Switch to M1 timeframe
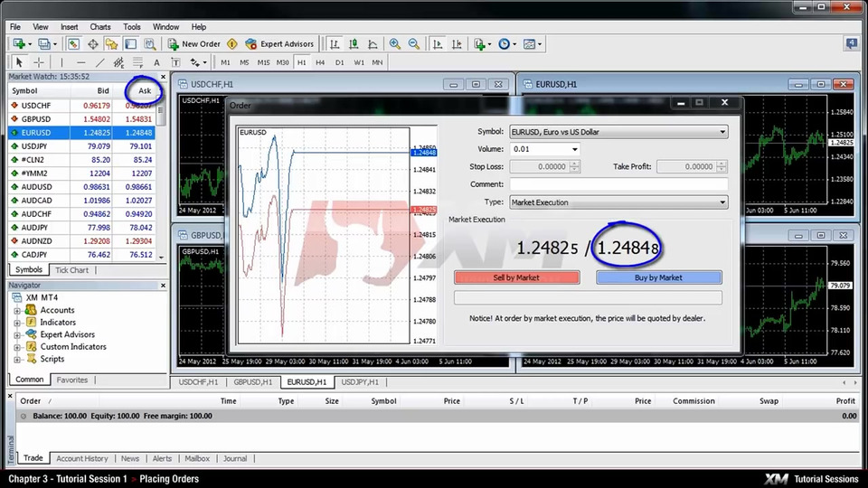Viewport: 868px width, 488px height. [225, 62]
